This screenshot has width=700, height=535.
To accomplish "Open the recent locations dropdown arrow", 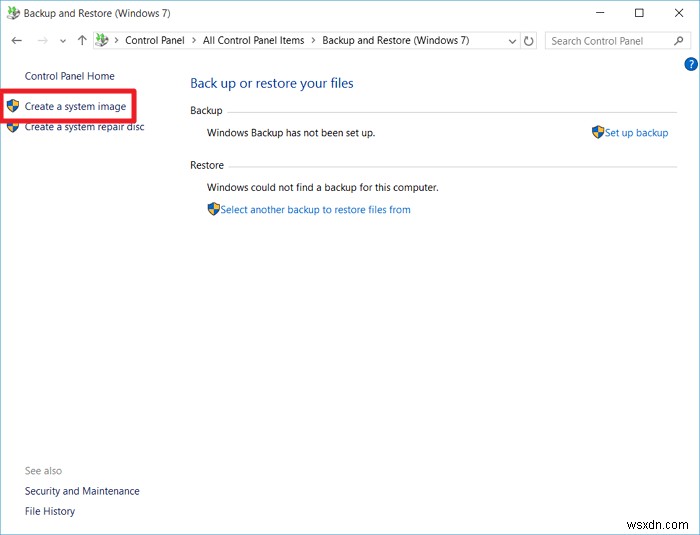I will tap(63, 41).
